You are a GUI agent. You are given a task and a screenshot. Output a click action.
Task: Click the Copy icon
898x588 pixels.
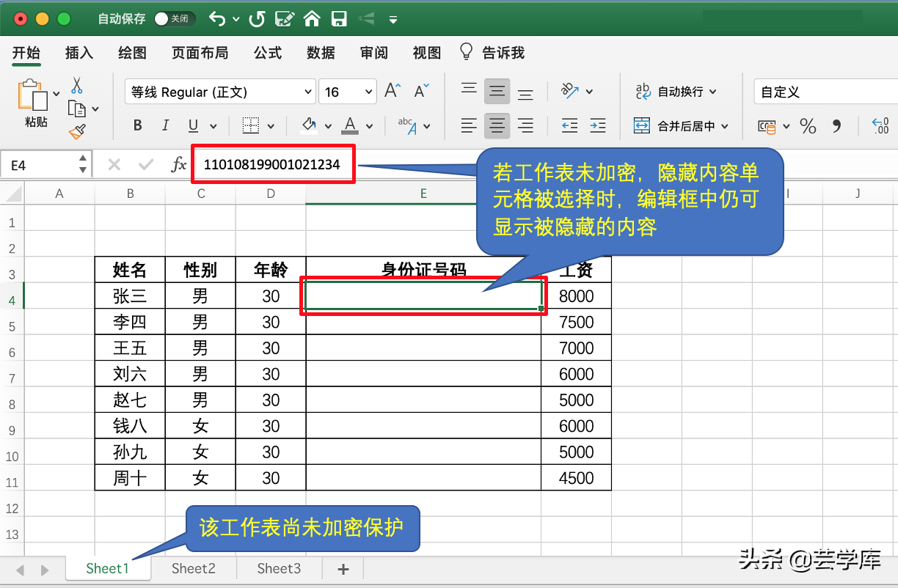tap(77, 109)
